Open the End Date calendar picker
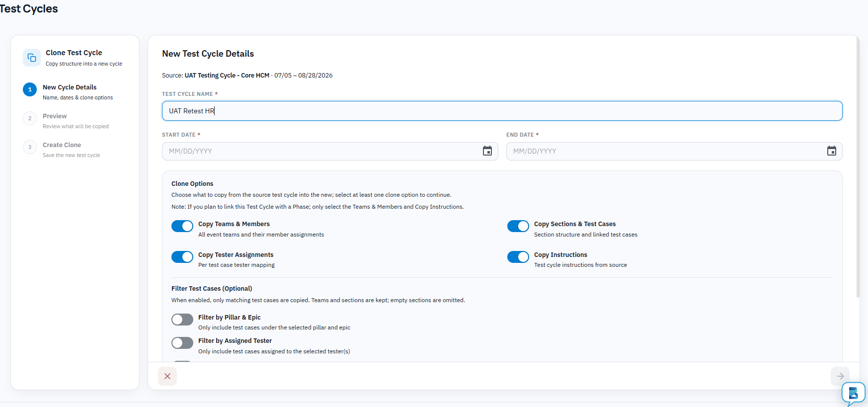The image size is (868, 407). coord(831,151)
